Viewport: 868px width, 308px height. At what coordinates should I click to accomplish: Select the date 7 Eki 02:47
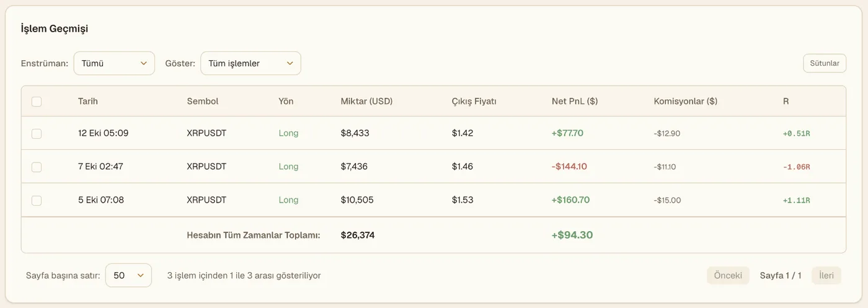click(101, 167)
